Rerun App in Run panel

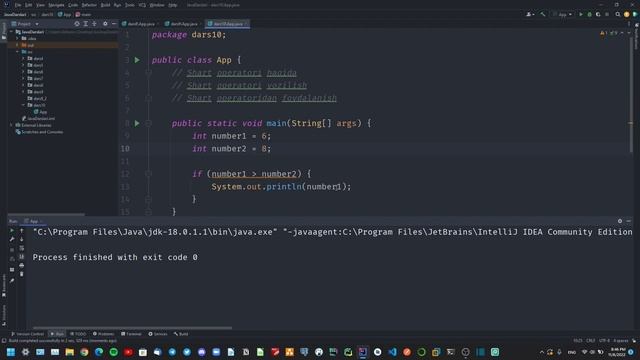pyautogui.click(x=12, y=231)
